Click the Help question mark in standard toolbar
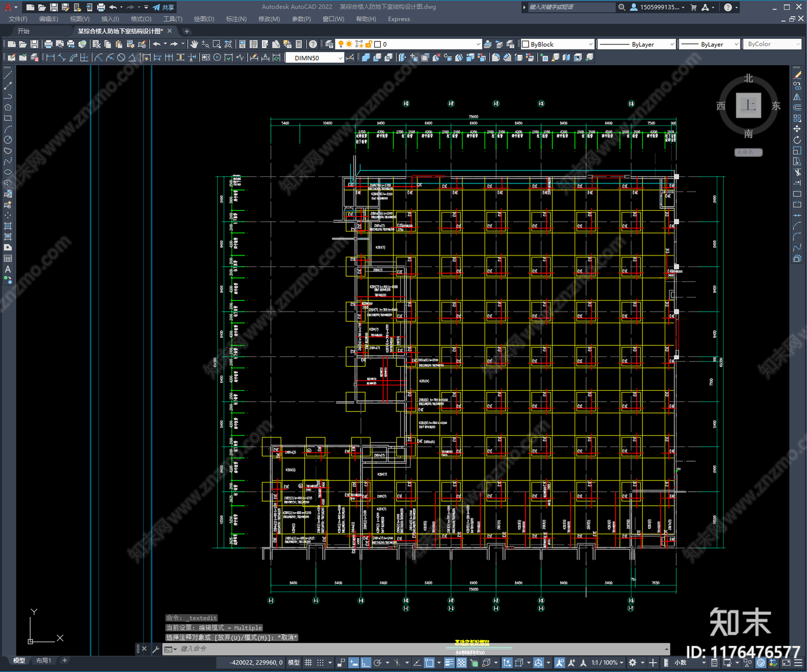Image resolution: width=807 pixels, height=672 pixels. coord(313,44)
